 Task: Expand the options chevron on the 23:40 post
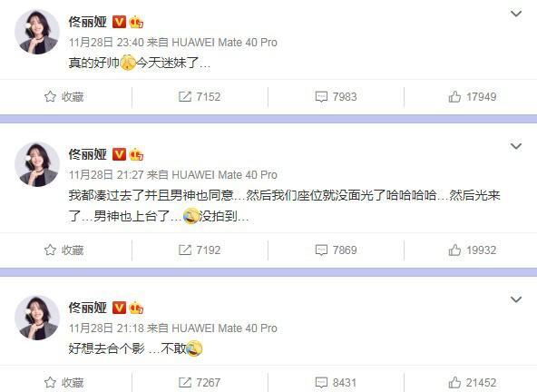(x=516, y=14)
